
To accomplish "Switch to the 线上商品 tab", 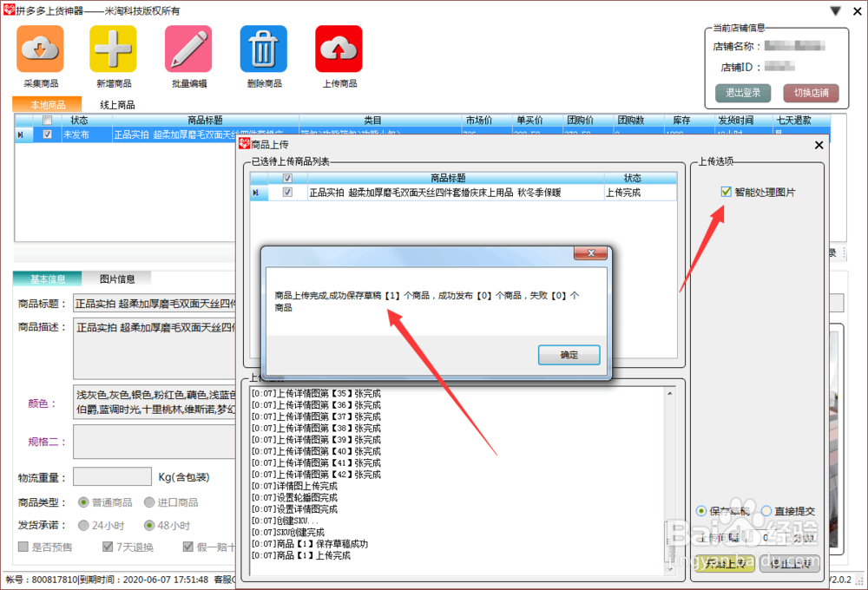I will (117, 105).
